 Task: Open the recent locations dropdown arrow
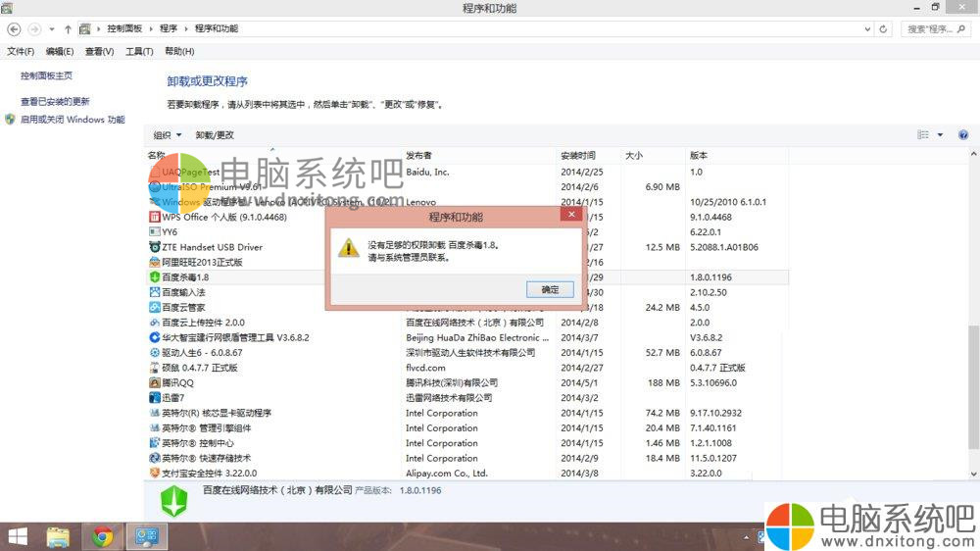[x=51, y=28]
